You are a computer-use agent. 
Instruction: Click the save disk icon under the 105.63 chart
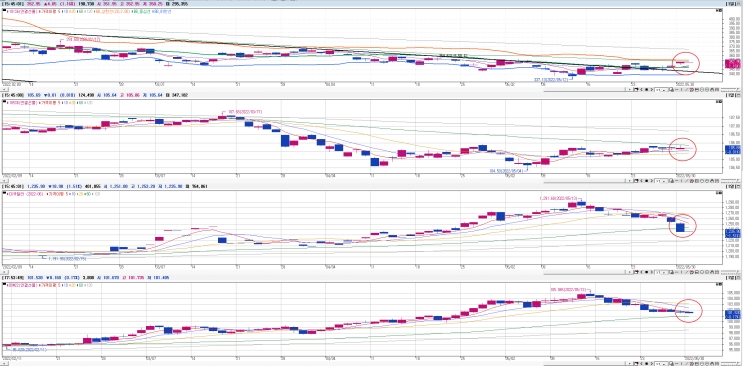[x=697, y=181]
